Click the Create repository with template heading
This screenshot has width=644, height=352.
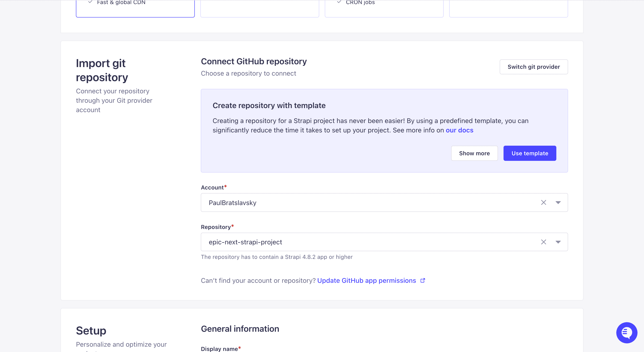coord(269,106)
